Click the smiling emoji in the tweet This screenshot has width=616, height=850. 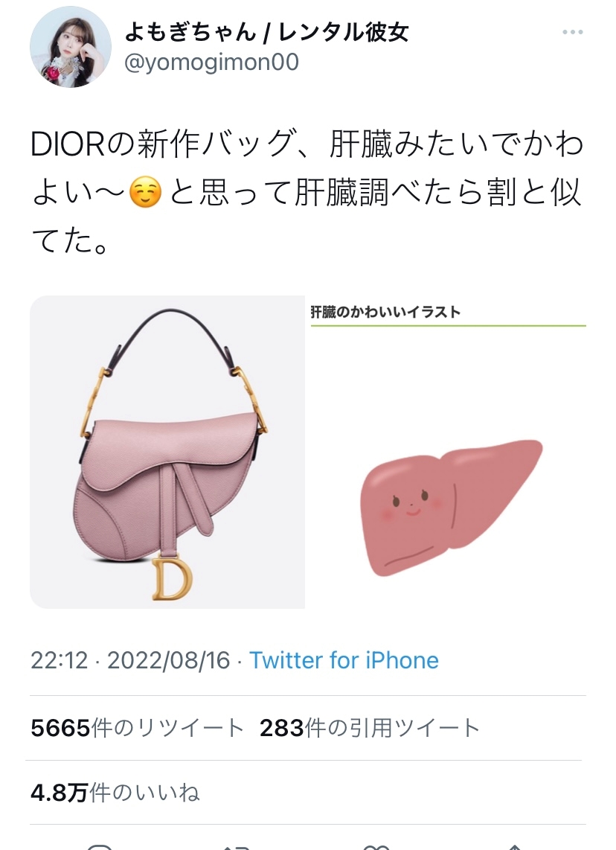click(146, 193)
